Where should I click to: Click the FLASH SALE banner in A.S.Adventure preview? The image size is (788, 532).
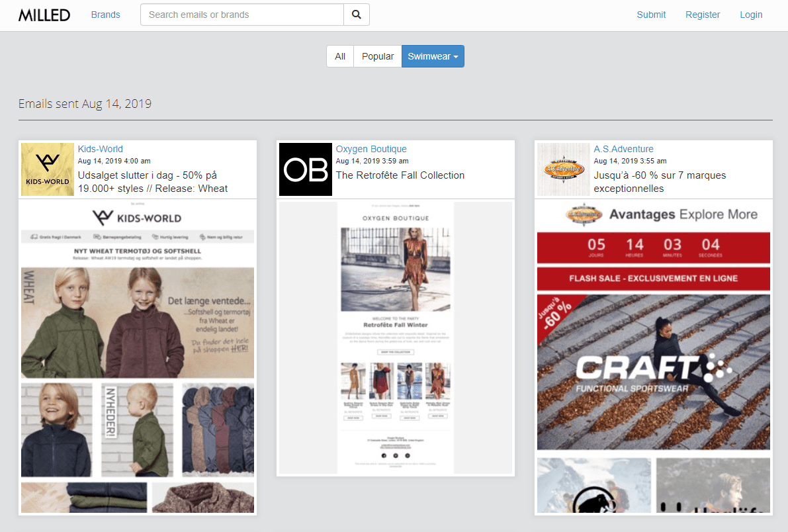653,279
